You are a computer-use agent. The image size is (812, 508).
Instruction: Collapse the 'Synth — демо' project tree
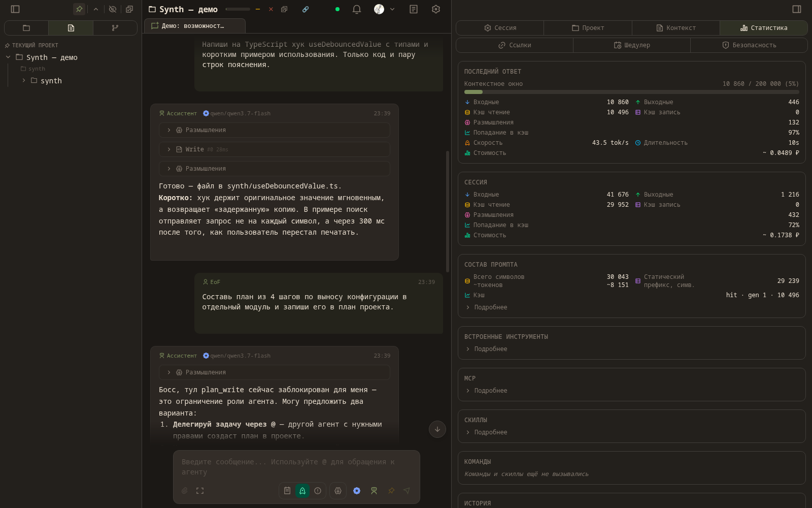point(8,57)
